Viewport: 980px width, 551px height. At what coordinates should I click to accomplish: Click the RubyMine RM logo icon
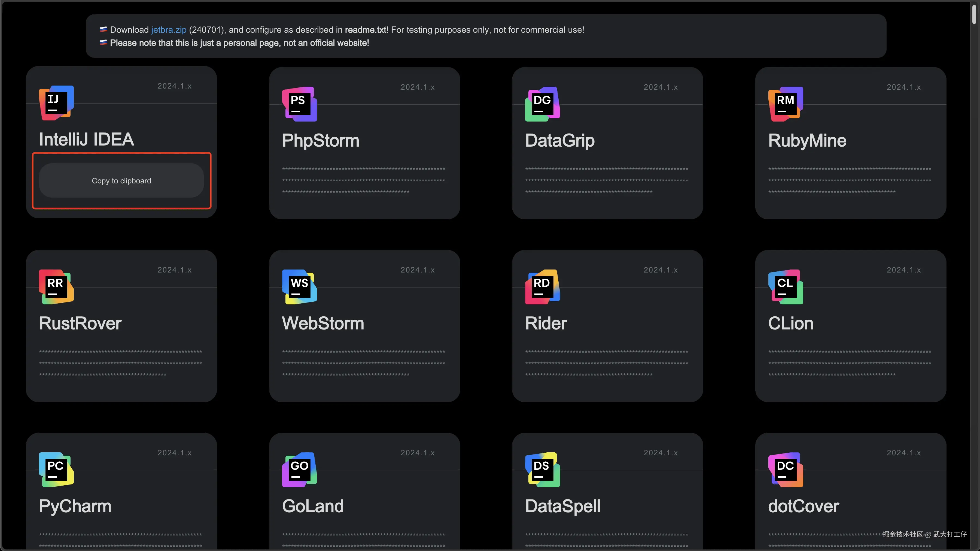(x=786, y=104)
